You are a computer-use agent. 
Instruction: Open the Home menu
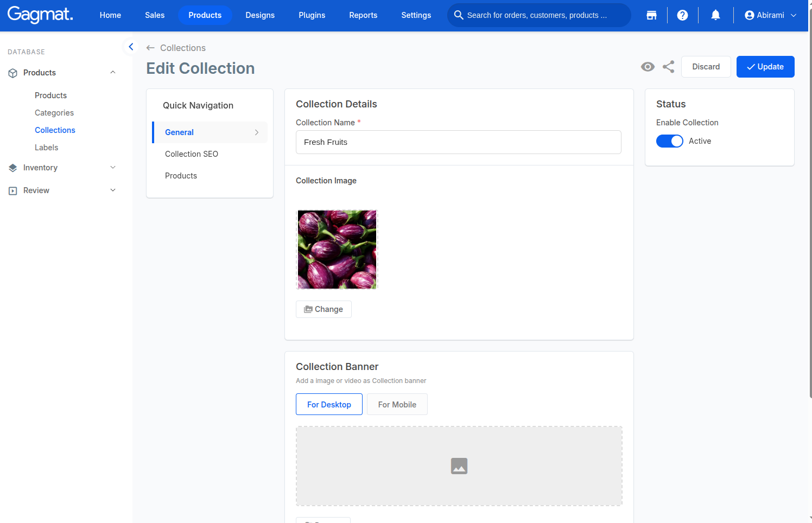[x=110, y=15]
